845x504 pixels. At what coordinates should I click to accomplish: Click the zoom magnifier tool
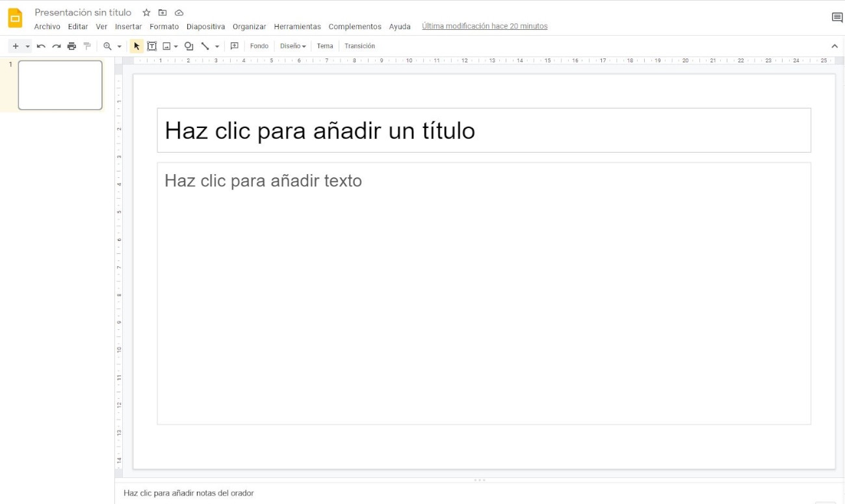coord(107,46)
